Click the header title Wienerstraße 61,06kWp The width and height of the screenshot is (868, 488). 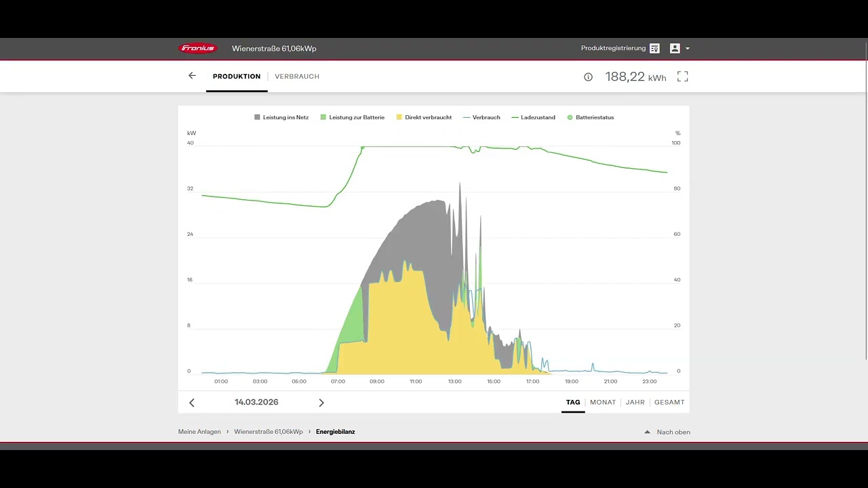pyautogui.click(x=274, y=48)
